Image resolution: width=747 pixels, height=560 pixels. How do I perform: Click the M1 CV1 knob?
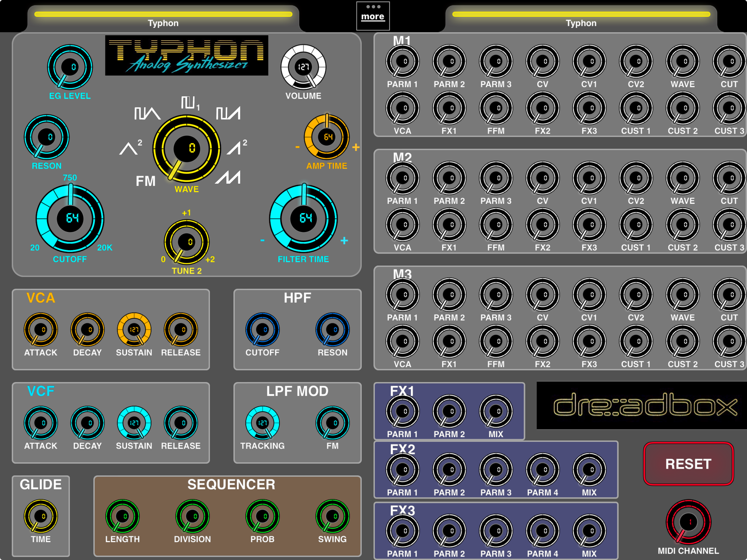pos(589,61)
